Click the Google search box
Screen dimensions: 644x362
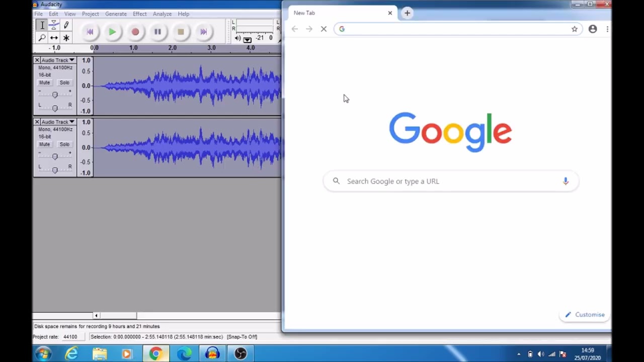click(x=451, y=182)
